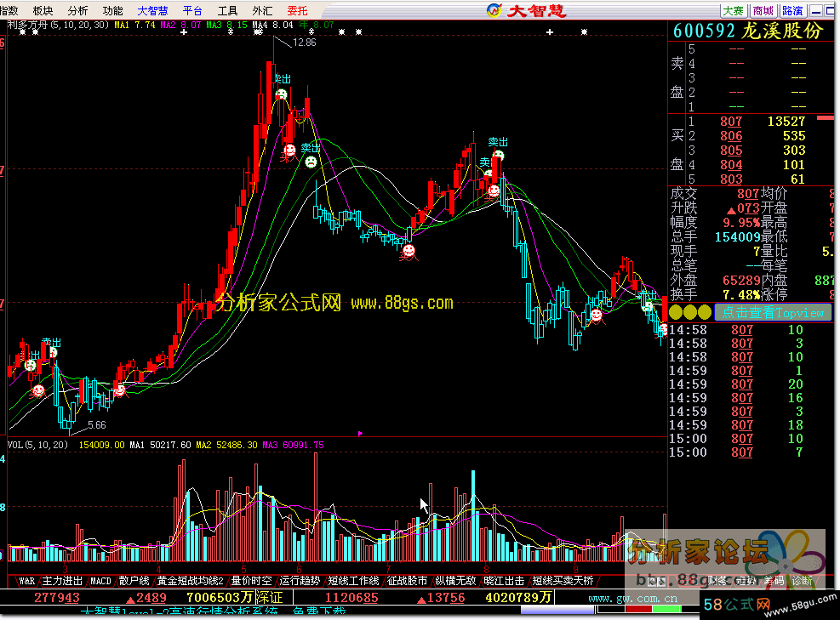
Task: Switch to the 主力进出 indicator tab
Action: (62, 581)
